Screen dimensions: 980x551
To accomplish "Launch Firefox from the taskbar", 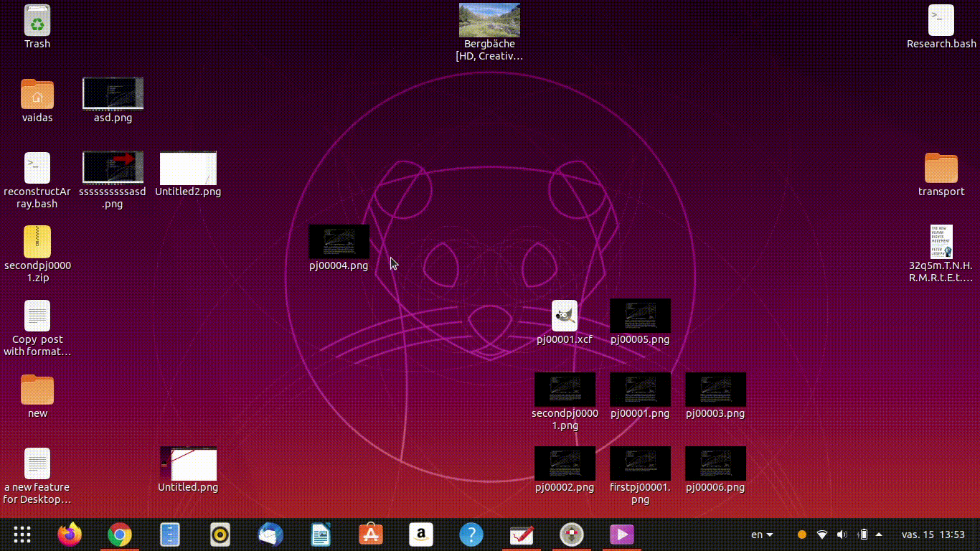I will (x=70, y=534).
